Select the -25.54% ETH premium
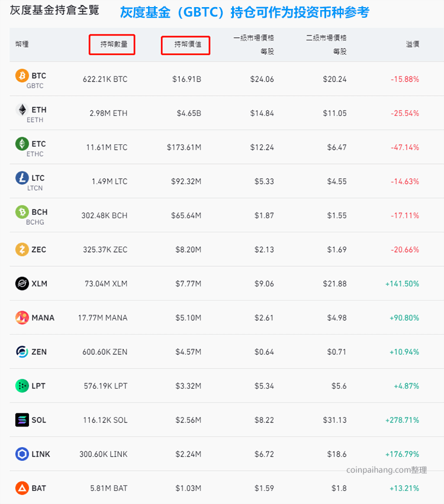The width and height of the screenshot is (444, 504). tap(405, 113)
